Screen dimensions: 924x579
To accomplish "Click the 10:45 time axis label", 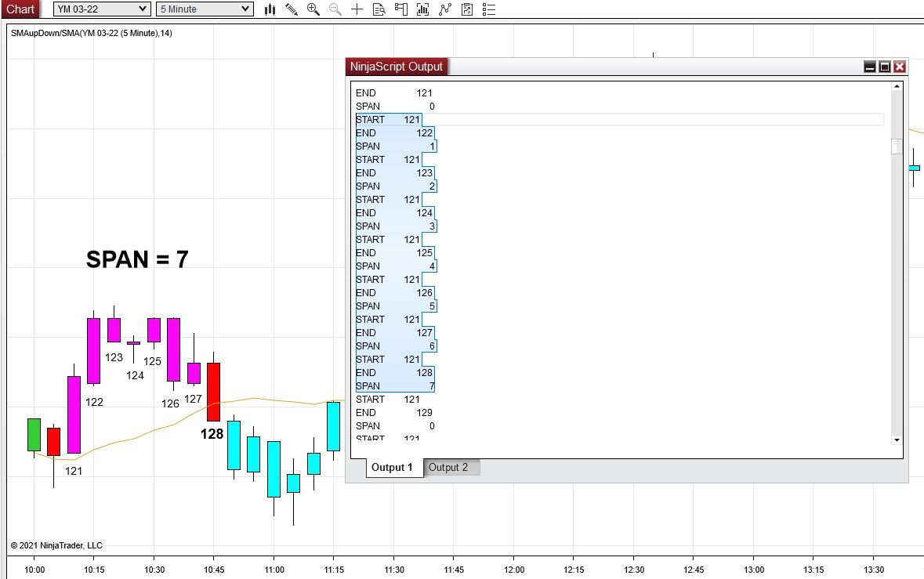I will (x=214, y=570).
